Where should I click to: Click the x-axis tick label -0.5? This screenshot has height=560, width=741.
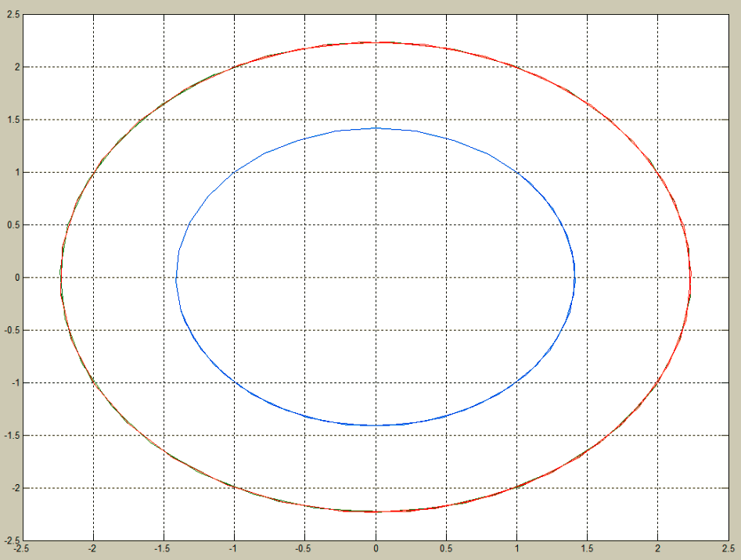click(304, 549)
